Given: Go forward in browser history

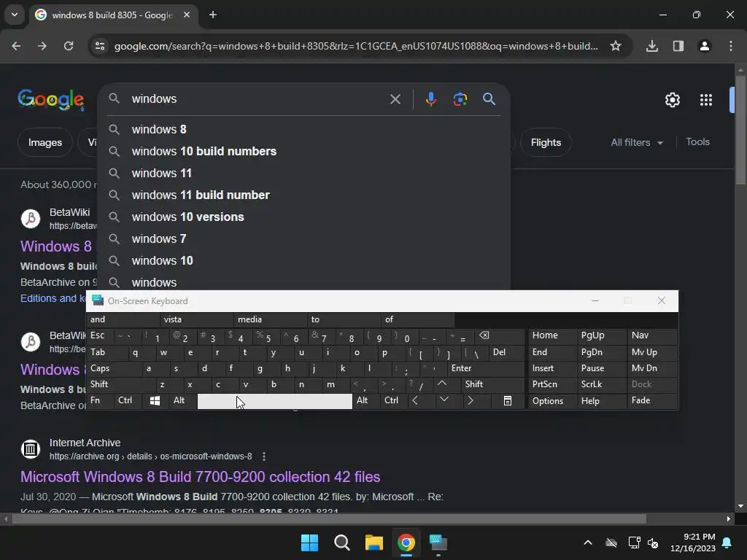Looking at the screenshot, I should [42, 46].
